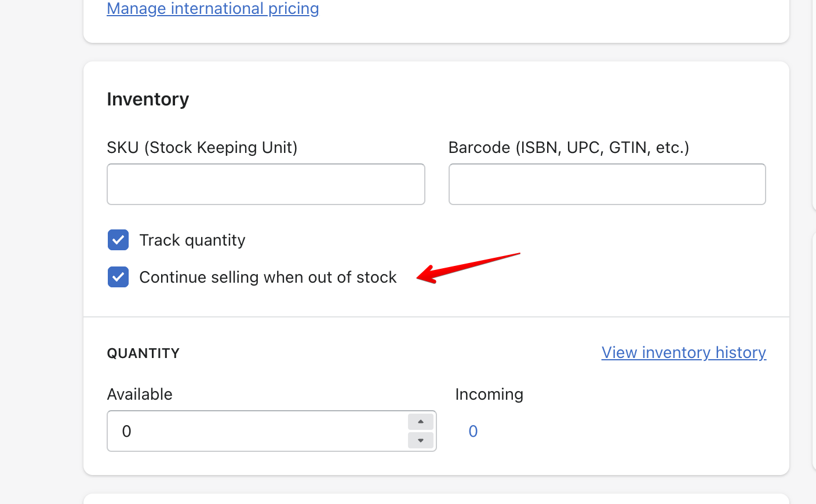This screenshot has width=816, height=504.
Task: Click the Track quantity label text
Action: pyautogui.click(x=192, y=240)
